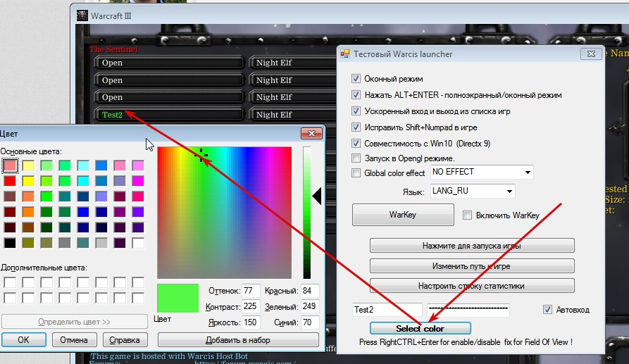629x364 pixels.
Task: Click the Test2 username input field
Action: click(x=387, y=310)
